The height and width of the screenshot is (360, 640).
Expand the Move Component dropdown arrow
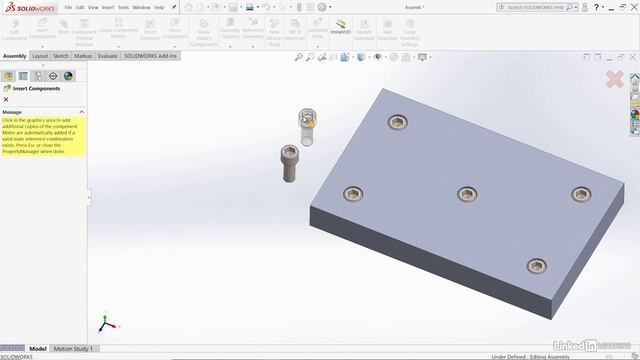point(175,47)
